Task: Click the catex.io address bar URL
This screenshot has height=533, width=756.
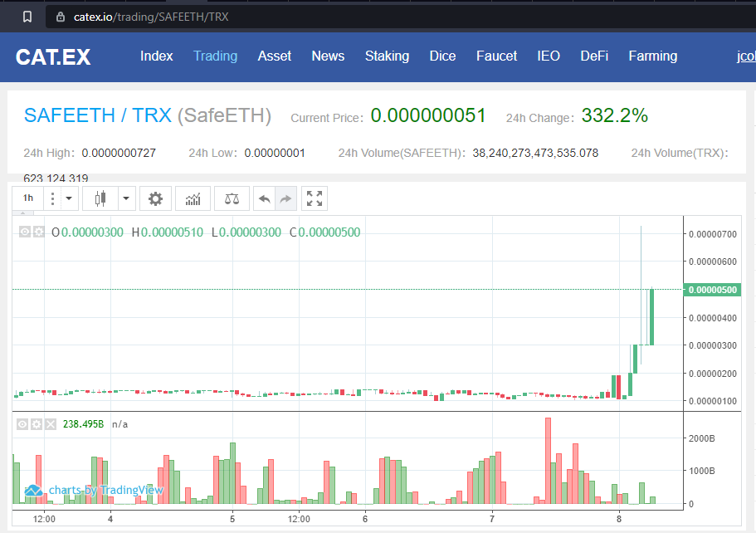Action: point(151,17)
